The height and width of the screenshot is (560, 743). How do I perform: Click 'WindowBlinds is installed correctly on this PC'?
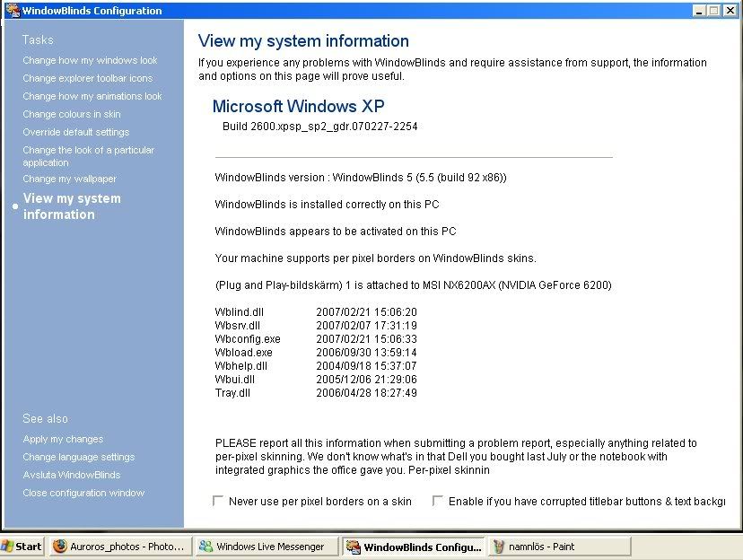click(327, 205)
